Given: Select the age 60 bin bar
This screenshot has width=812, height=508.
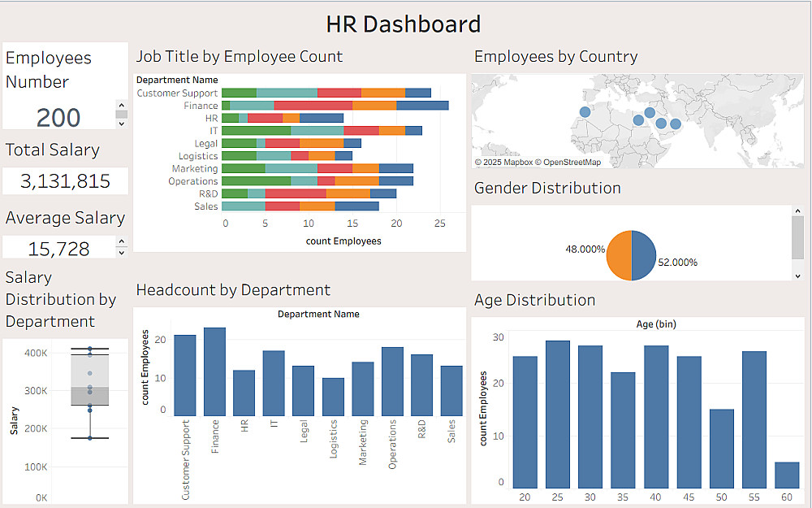Looking at the screenshot, I should click(787, 475).
